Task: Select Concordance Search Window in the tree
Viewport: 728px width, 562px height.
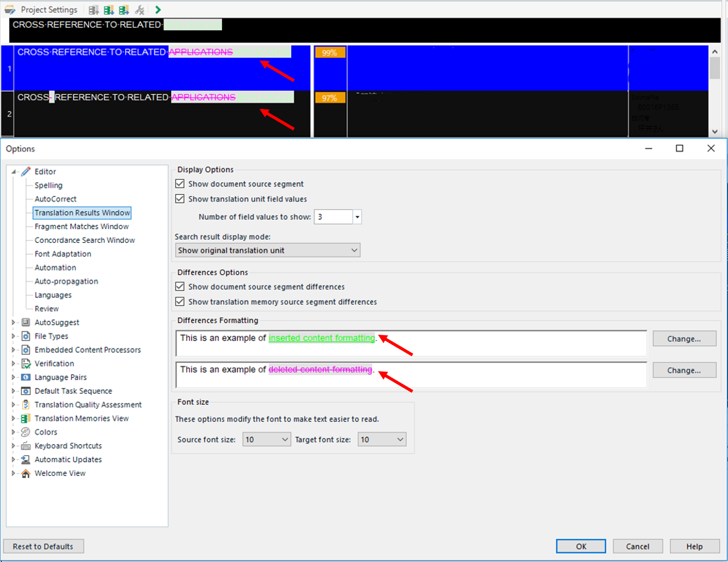Action: click(x=84, y=240)
